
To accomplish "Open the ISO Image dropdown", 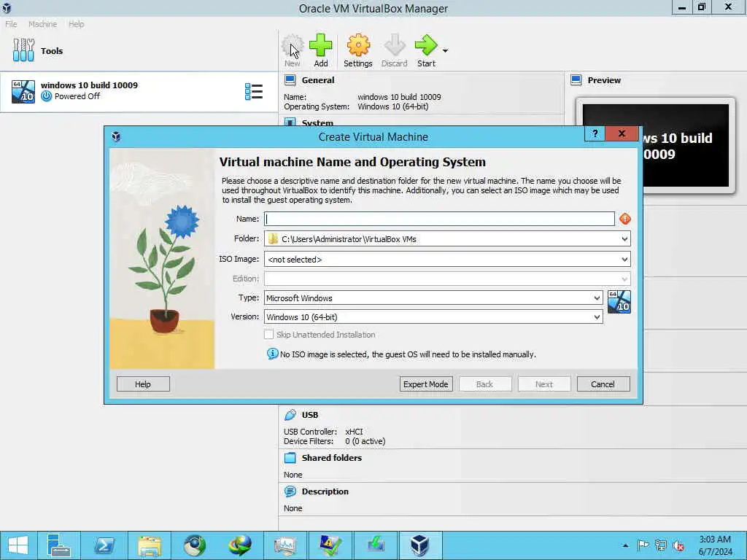I will 447,260.
